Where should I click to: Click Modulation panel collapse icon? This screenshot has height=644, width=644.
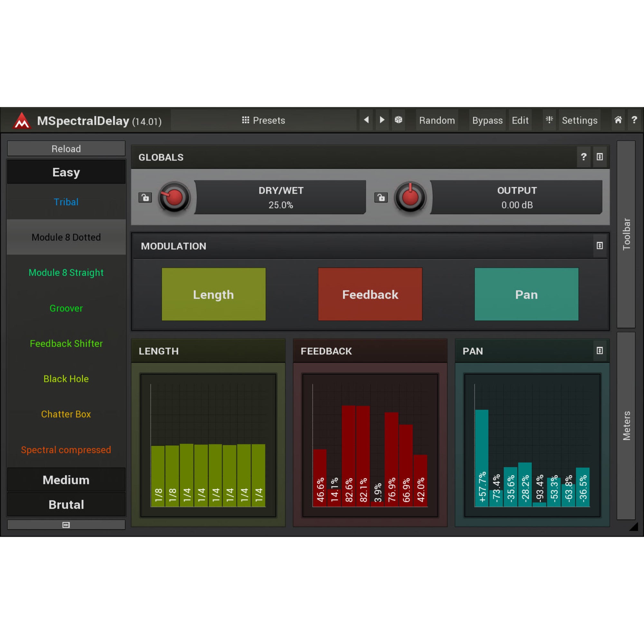(600, 246)
